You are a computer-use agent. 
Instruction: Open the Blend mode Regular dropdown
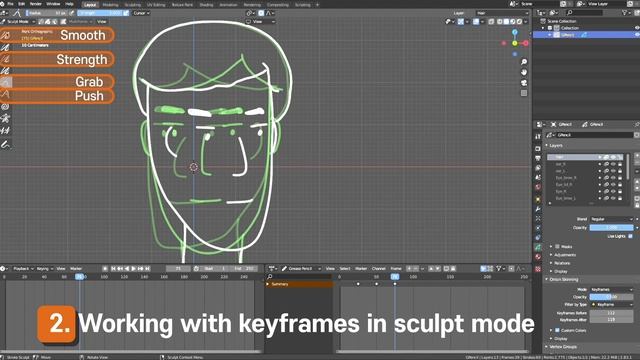[x=611, y=219]
